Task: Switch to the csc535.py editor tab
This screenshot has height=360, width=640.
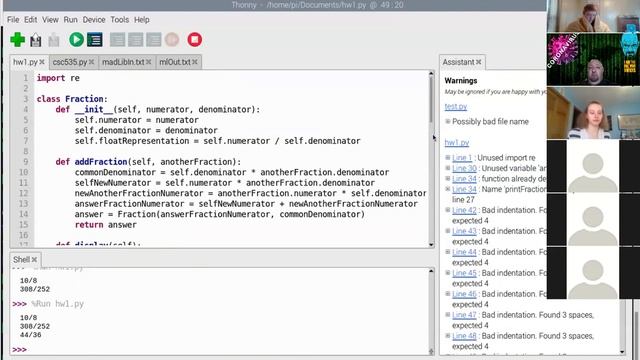Action: click(70, 62)
